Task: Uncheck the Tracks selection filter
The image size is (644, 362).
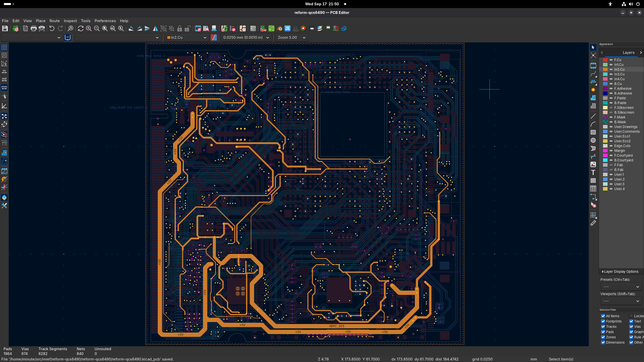Action: tap(603, 327)
